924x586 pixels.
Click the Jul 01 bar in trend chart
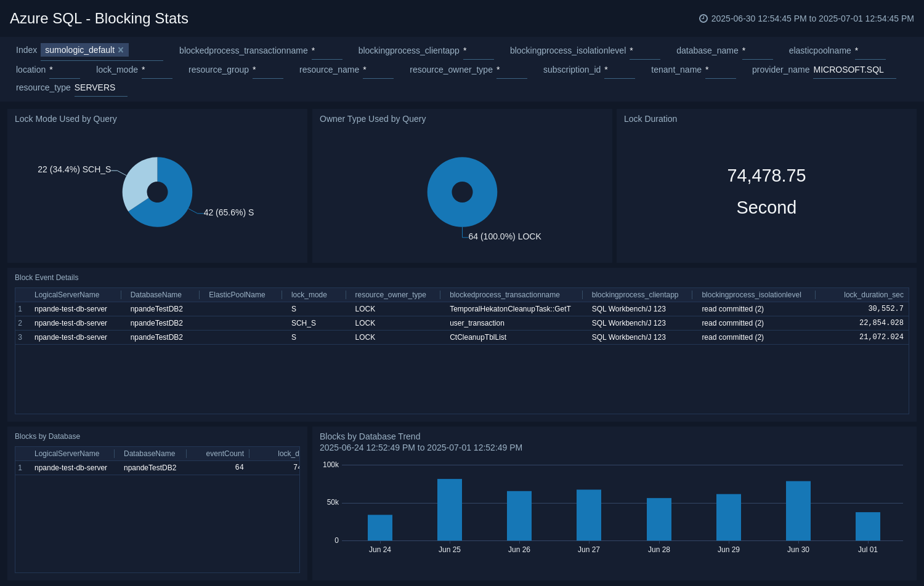[x=868, y=527]
